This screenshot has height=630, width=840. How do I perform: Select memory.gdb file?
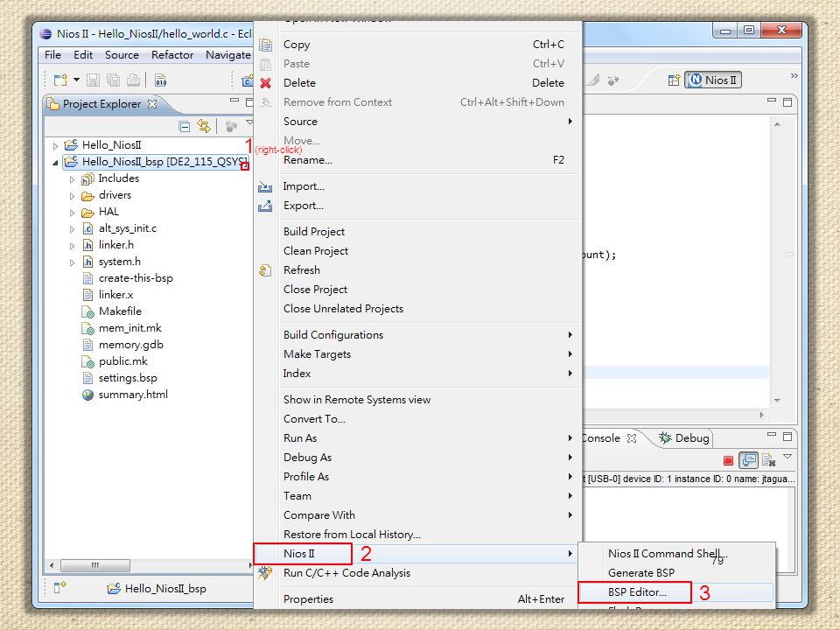pos(130,345)
